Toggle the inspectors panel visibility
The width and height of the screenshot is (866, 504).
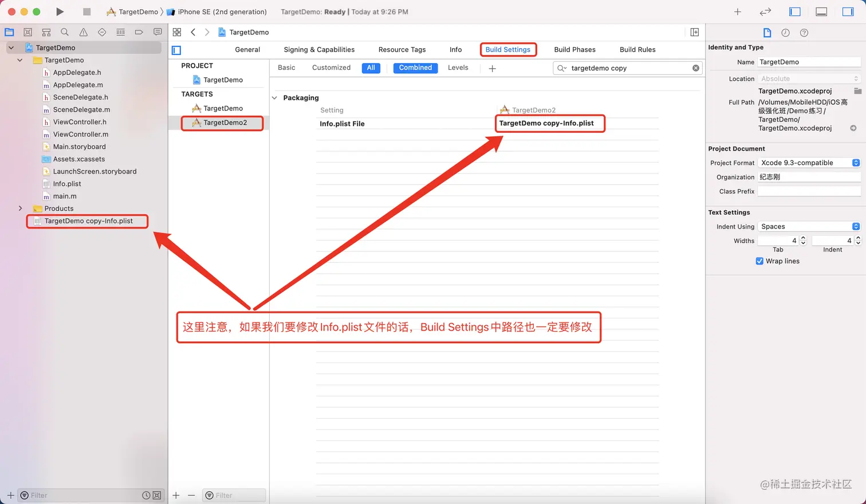(x=848, y=11)
